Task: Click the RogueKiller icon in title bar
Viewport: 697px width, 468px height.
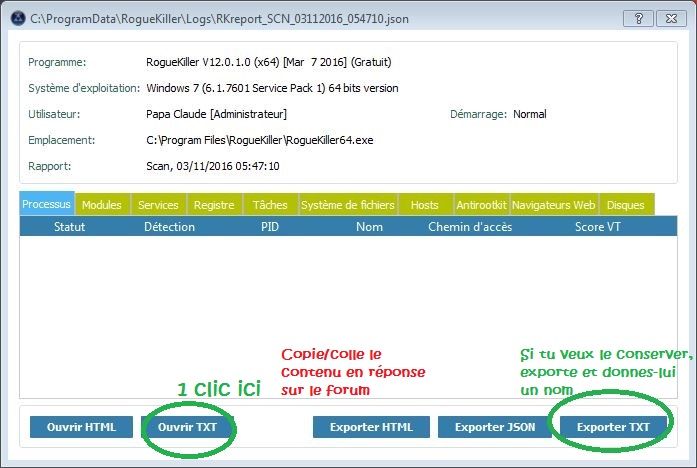Action: (18, 19)
